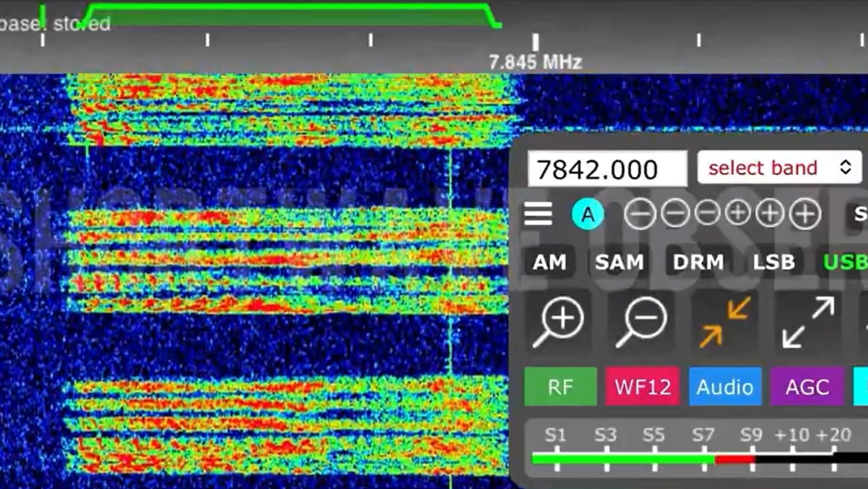The image size is (868, 489).
Task: Click the magnifier minus zoom-out icon
Action: pyautogui.click(x=641, y=323)
